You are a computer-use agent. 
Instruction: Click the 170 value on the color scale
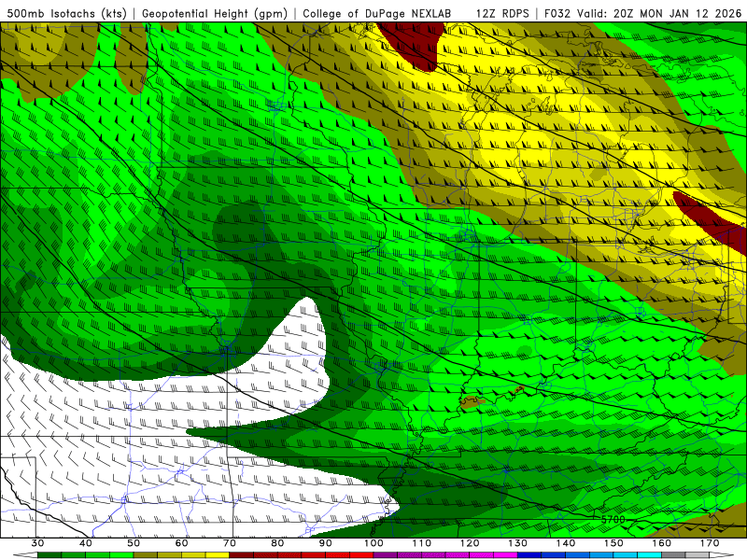coord(710,543)
